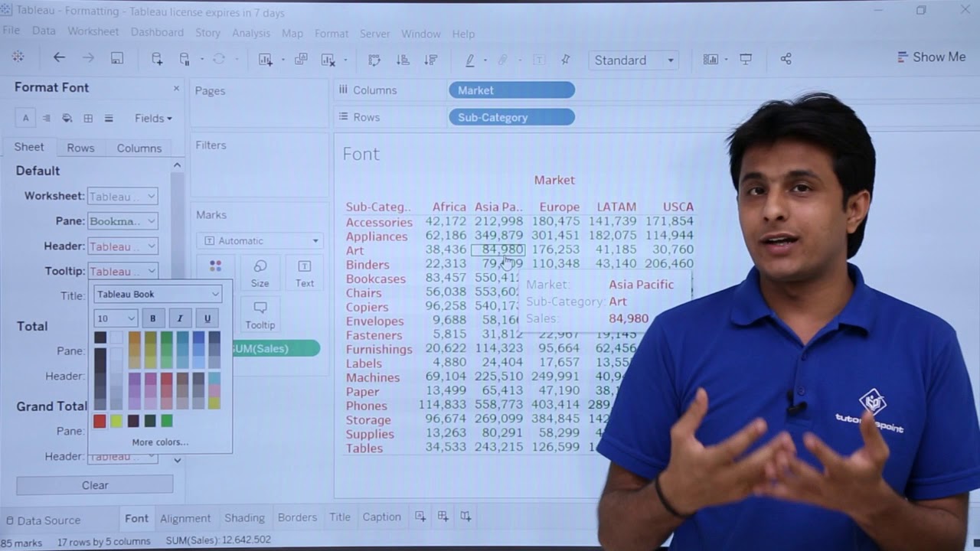Select the Alignment format icon
The width and height of the screenshot is (980, 551).
tap(46, 118)
